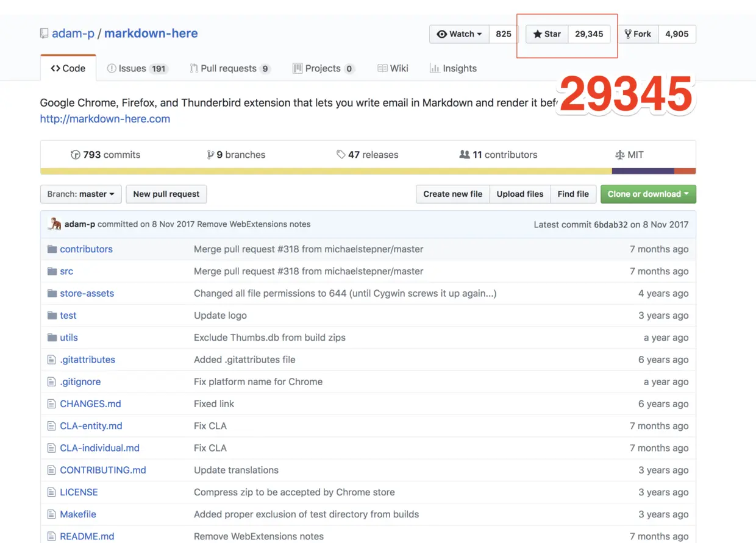Viewport: 756px width, 543px height.
Task: Click the contributors folder icon
Action: point(52,249)
